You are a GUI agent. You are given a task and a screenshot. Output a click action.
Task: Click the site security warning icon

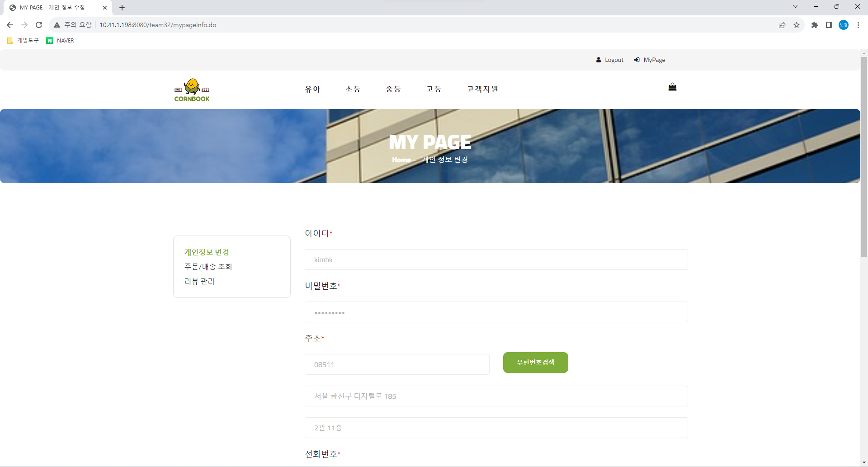[57, 25]
